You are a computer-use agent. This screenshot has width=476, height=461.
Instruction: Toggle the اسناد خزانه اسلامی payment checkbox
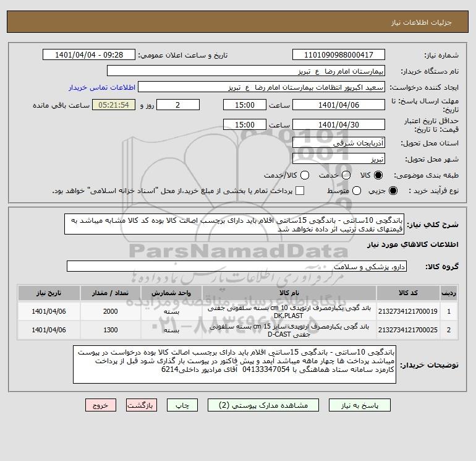(x=300, y=191)
